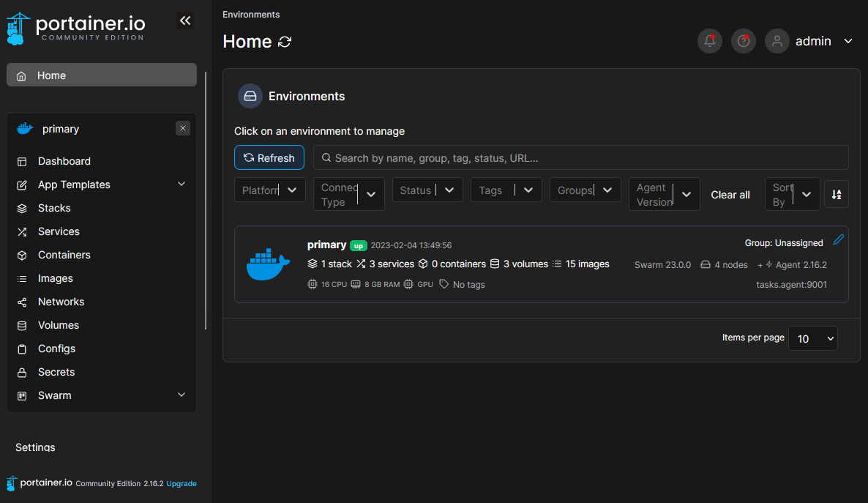Click the Docker whale icon beside primary in sidebar
The height and width of the screenshot is (503, 868).
pos(25,129)
